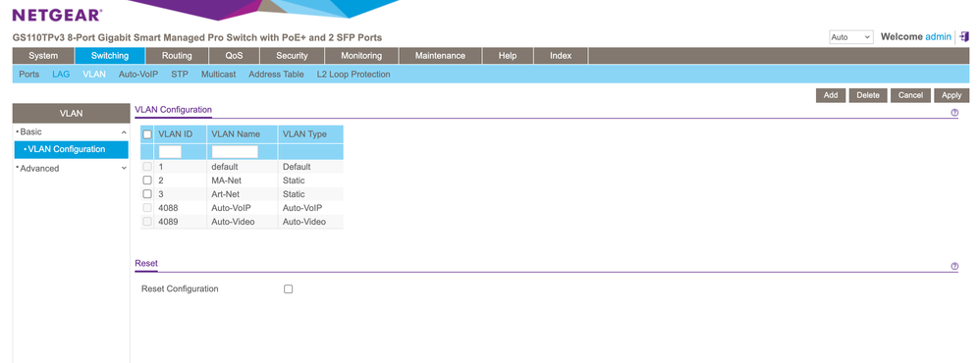
Task: Click the Cancel button
Action: [910, 95]
